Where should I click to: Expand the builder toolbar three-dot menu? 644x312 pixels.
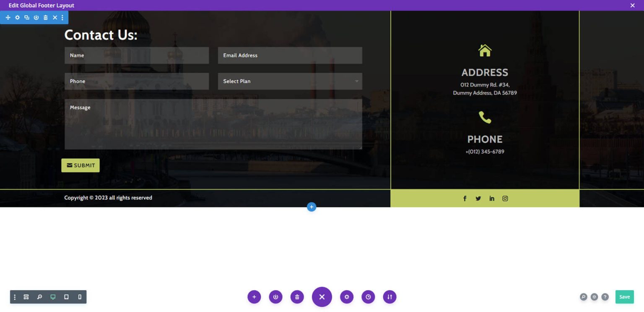[x=15, y=297]
